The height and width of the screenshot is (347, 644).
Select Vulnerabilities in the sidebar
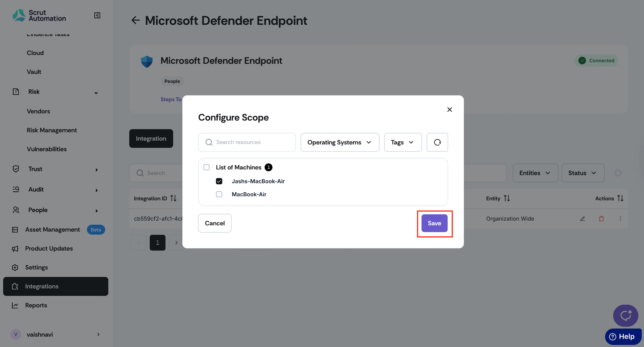[47, 149]
